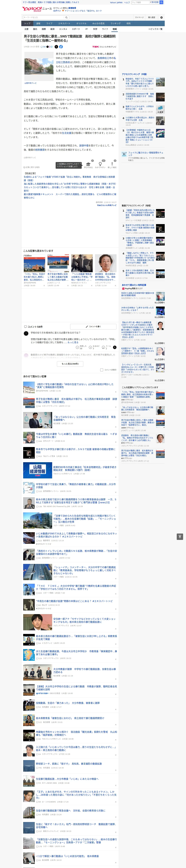The height and width of the screenshot is (868, 186).
Task: Open マイページ link
Action: coord(139,18)
